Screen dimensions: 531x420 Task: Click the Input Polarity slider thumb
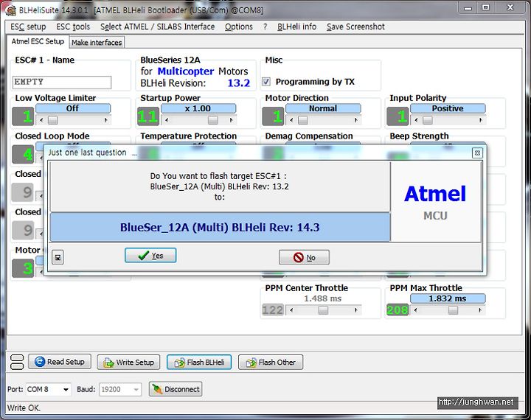428,120
